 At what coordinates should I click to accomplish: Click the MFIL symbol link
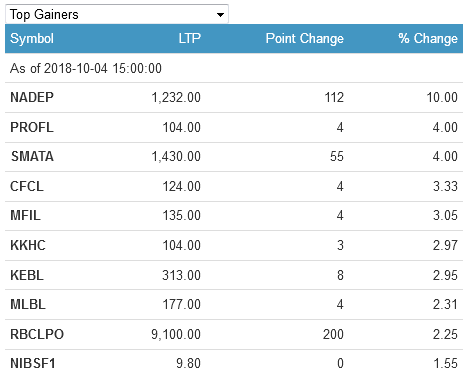pos(25,215)
